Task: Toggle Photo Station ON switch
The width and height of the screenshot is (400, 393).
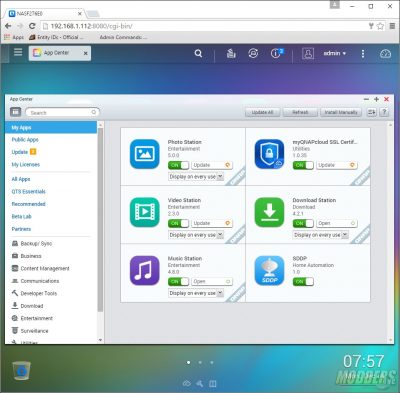Action: pyautogui.click(x=178, y=165)
